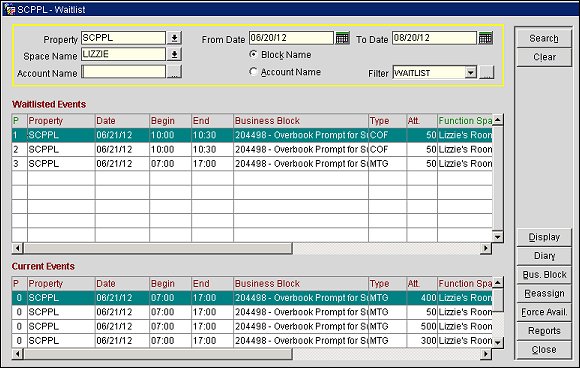Open the From Date calendar picker
Image resolution: width=580 pixels, height=368 pixels.
coord(342,38)
